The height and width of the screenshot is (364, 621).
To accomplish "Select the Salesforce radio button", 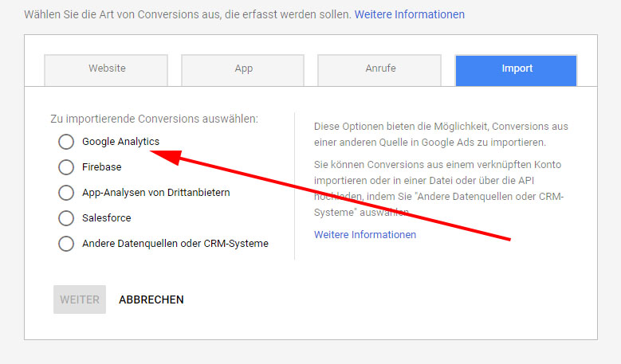I will pos(66,218).
